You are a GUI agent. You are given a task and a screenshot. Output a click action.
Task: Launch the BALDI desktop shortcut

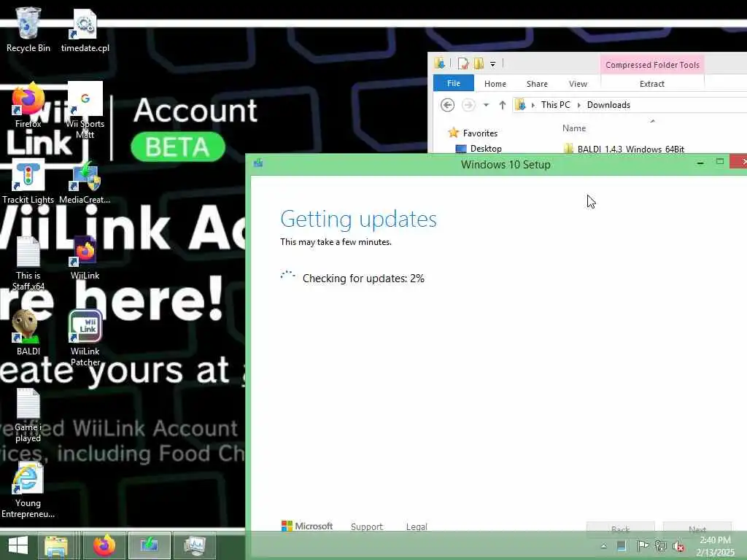28,332
